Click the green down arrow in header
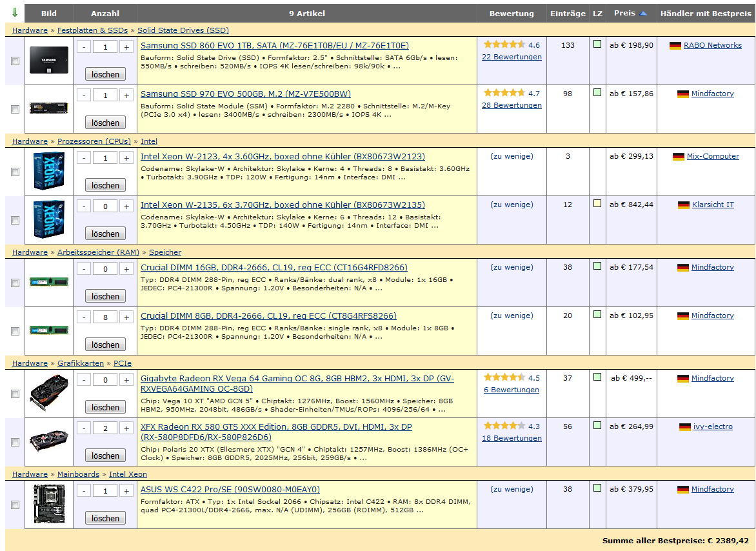Image resolution: width=756 pixels, height=551 pixels. point(15,13)
